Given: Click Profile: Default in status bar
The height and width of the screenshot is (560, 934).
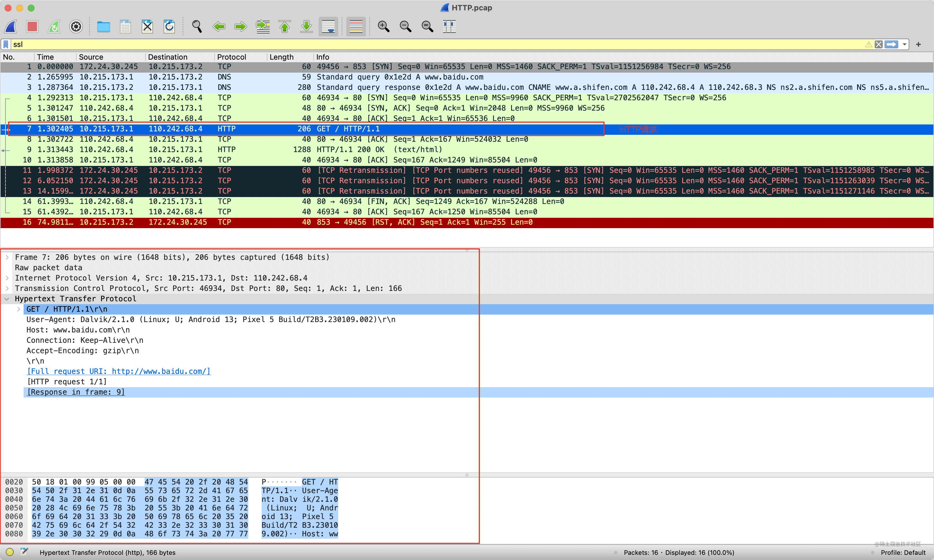Looking at the screenshot, I should (x=903, y=553).
